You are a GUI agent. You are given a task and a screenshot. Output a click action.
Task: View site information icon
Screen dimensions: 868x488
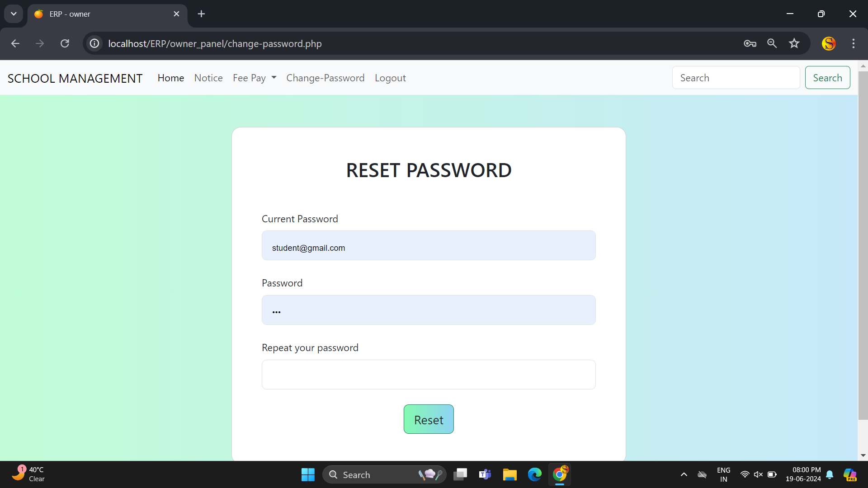pyautogui.click(x=94, y=43)
